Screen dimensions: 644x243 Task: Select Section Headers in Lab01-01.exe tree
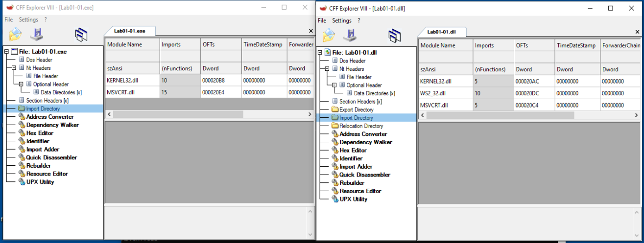(x=48, y=100)
